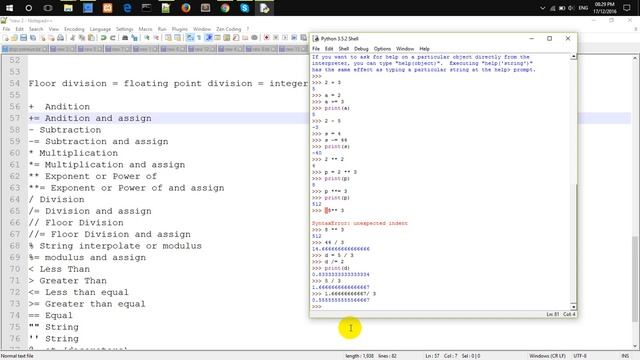Click the Notepad++ icon on taskbar
Viewport: 640px width, 360px height.
click(x=166, y=8)
